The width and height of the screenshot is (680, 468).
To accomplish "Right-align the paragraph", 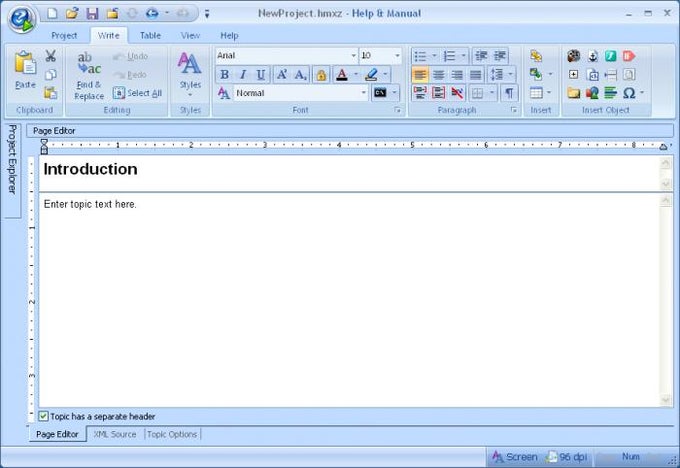I will pyautogui.click(x=457, y=75).
